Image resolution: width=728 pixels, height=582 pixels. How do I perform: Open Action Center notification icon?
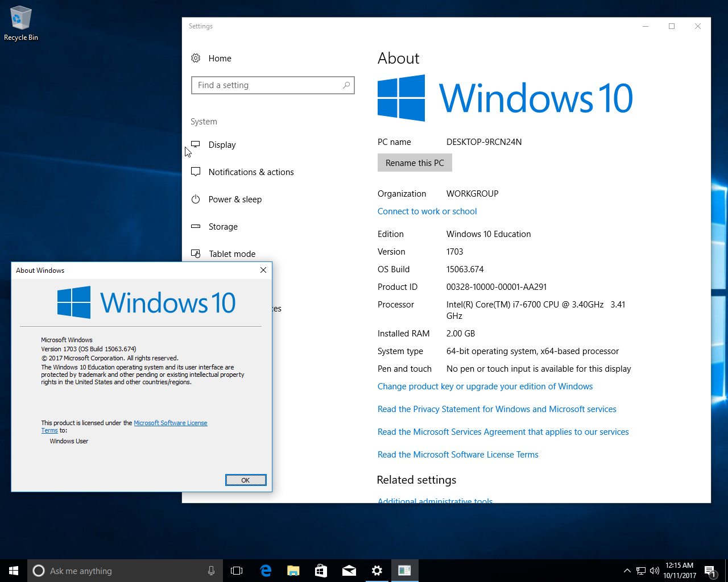pyautogui.click(x=709, y=571)
